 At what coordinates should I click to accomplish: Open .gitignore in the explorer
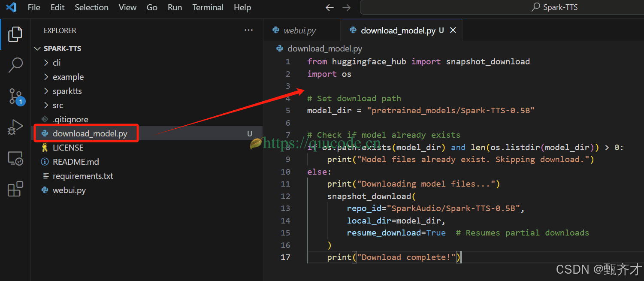coord(70,119)
